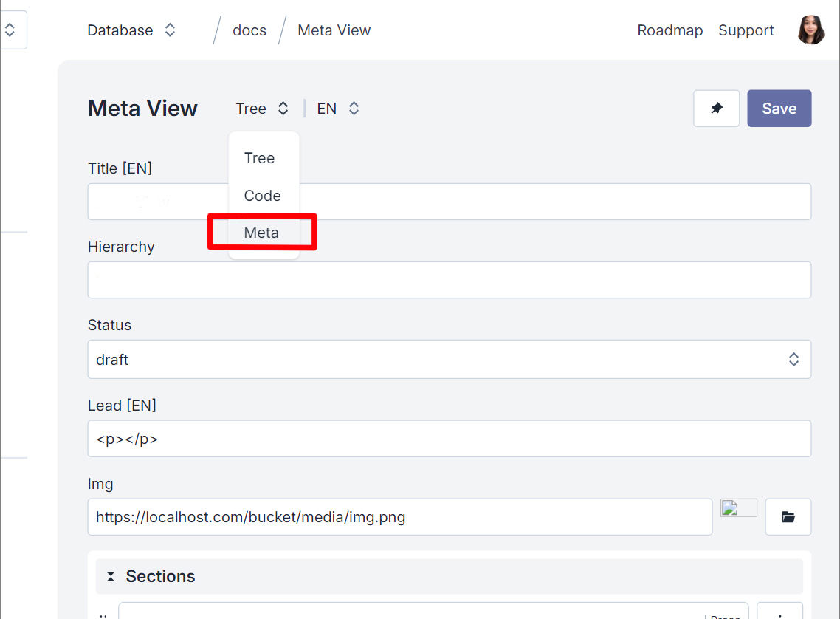The width and height of the screenshot is (840, 619).
Task: Navigate to docs in the breadcrumb
Action: [x=249, y=30]
